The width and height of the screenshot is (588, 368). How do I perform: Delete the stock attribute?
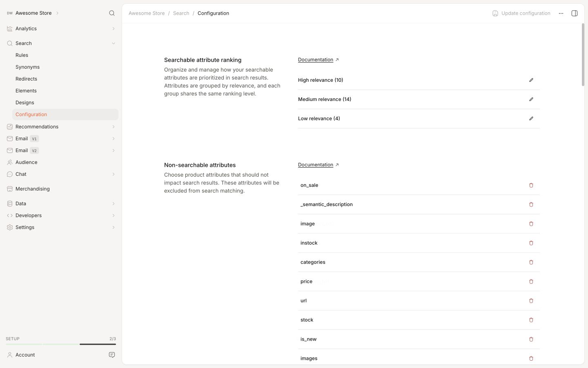(x=531, y=320)
